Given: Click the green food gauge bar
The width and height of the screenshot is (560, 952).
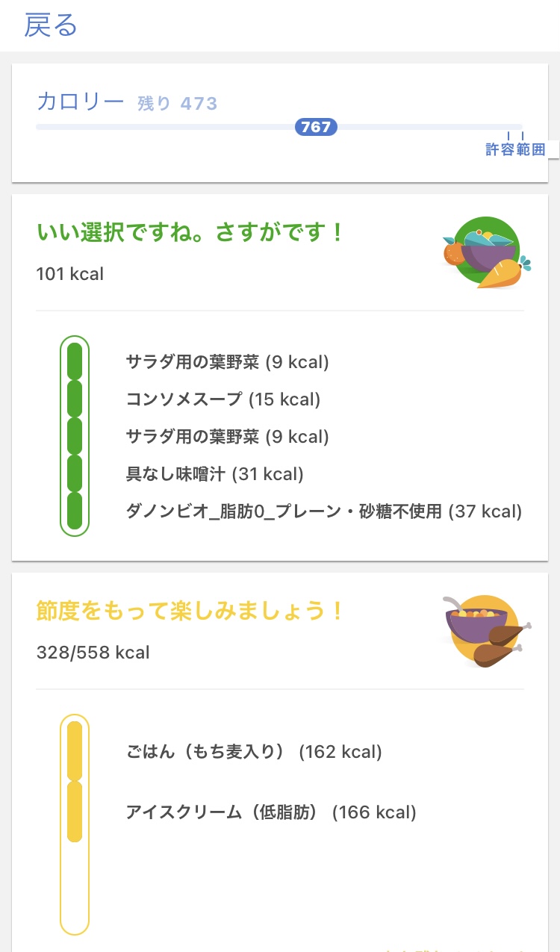Looking at the screenshot, I should tap(75, 436).
